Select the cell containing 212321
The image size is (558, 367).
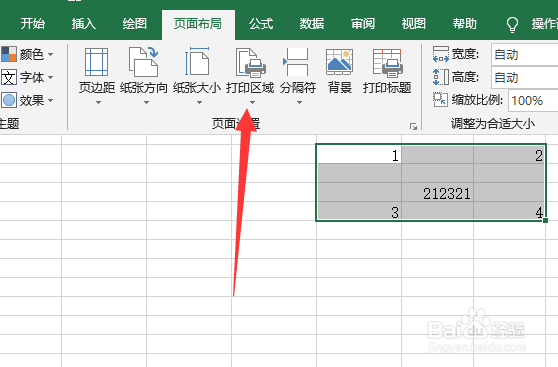437,192
